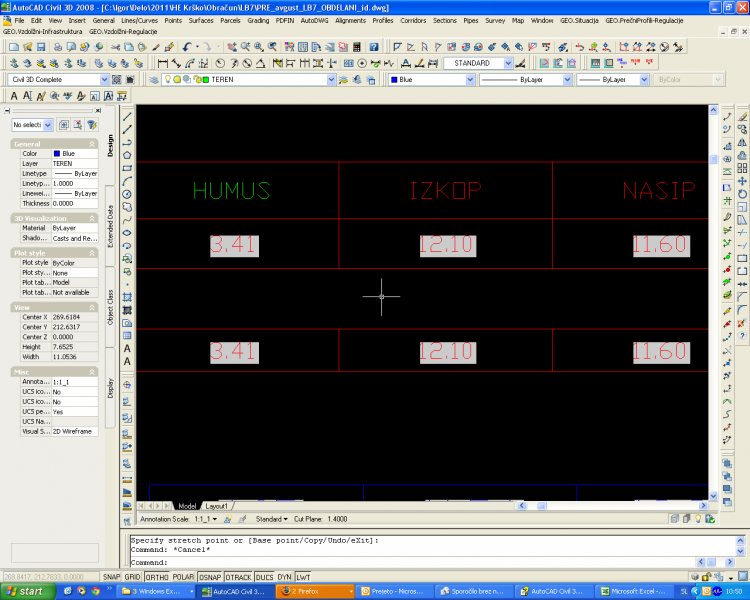The height and width of the screenshot is (600, 750).
Task: Click the Aligned dimension icon
Action: click(176, 63)
